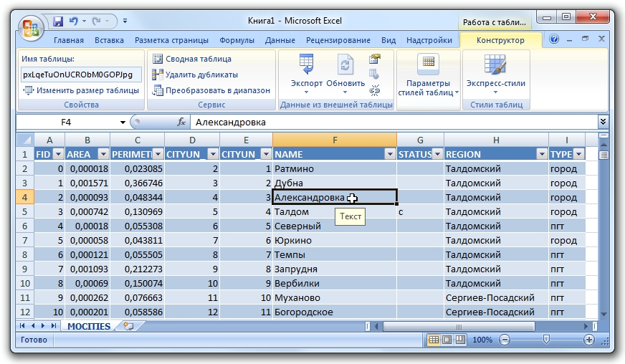The width and height of the screenshot is (625, 364).
Task: Insert a new worksheet tab icon
Action: click(x=128, y=326)
